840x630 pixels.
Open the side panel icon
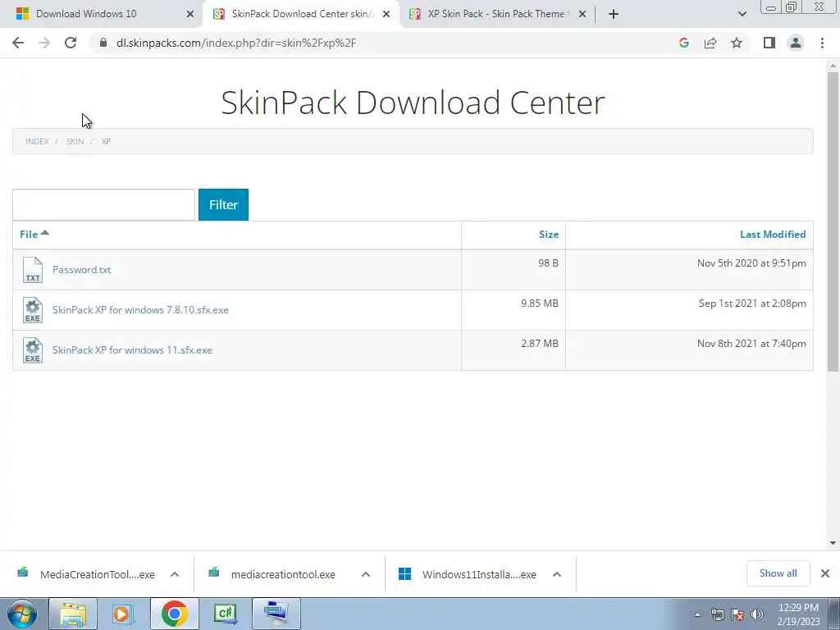[x=769, y=43]
